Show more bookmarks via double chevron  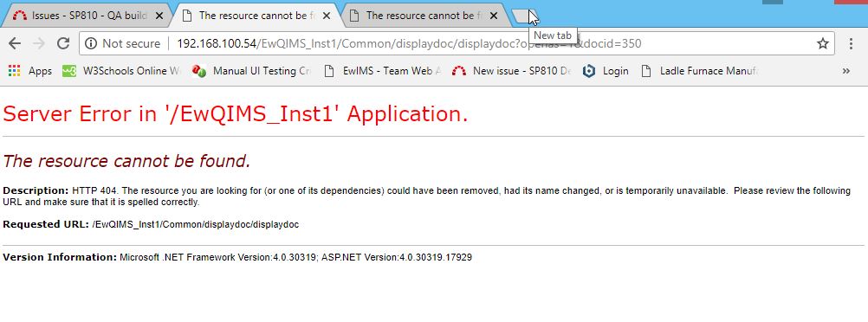click(845, 71)
